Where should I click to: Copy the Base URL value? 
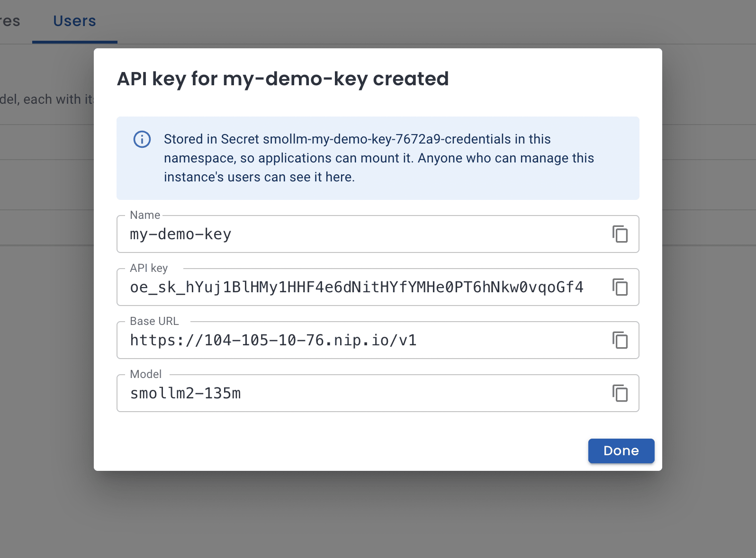[x=620, y=340]
